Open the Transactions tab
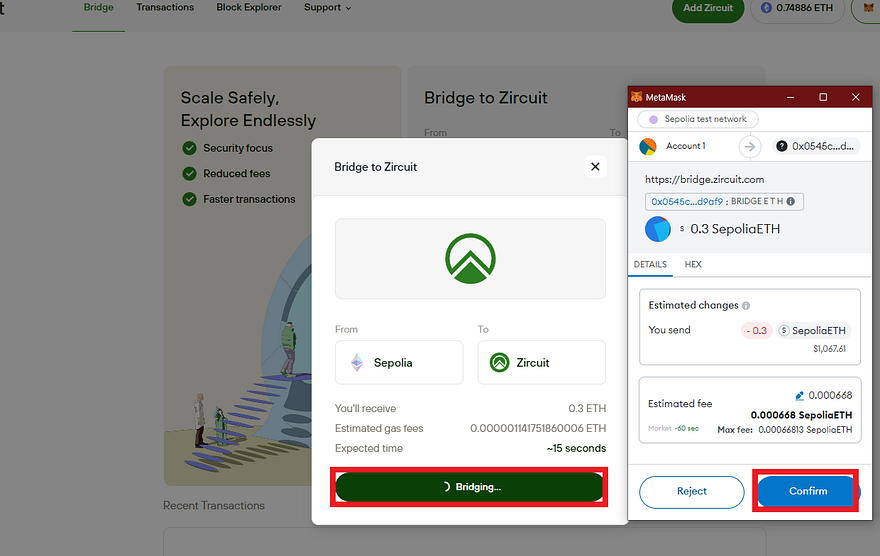Screen dimensions: 880x556 (x=165, y=7)
